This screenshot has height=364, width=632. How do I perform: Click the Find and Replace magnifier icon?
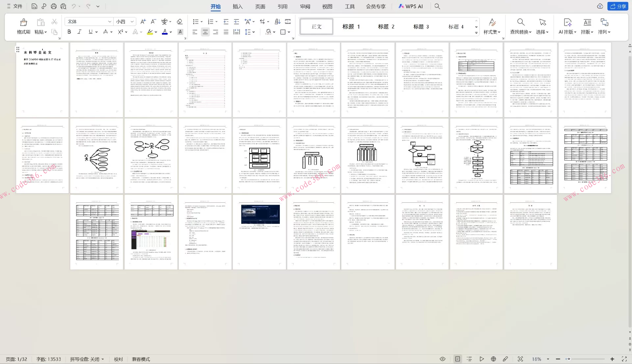coord(520,22)
